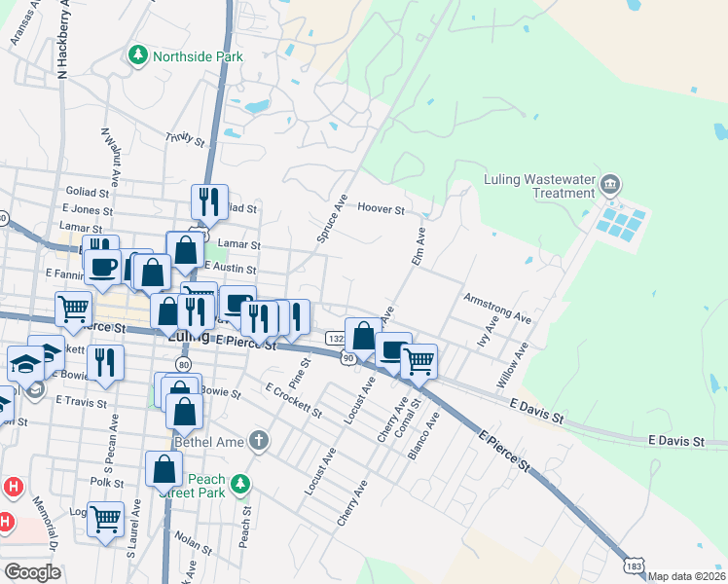Image resolution: width=728 pixels, height=584 pixels.
Task: Click the Peach St label
Action: (244, 527)
